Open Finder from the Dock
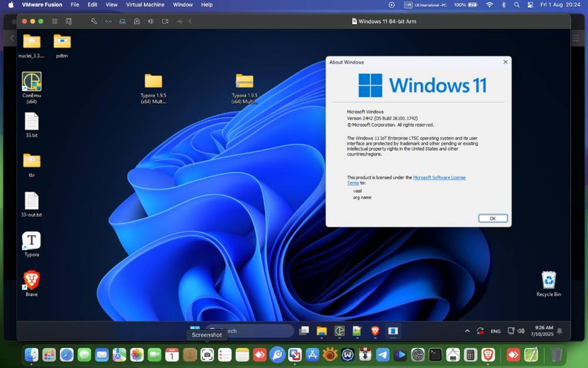Image resolution: width=588 pixels, height=368 pixels. coord(32,354)
